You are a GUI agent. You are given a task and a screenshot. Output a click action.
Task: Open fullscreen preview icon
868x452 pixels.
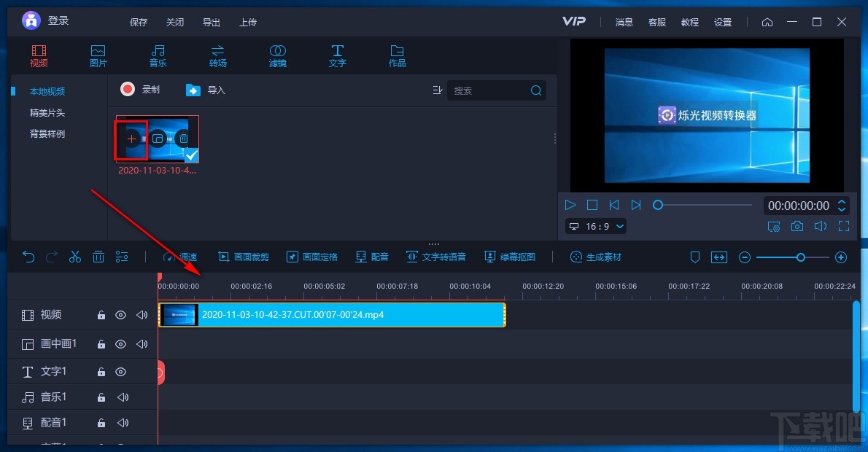coord(844,226)
